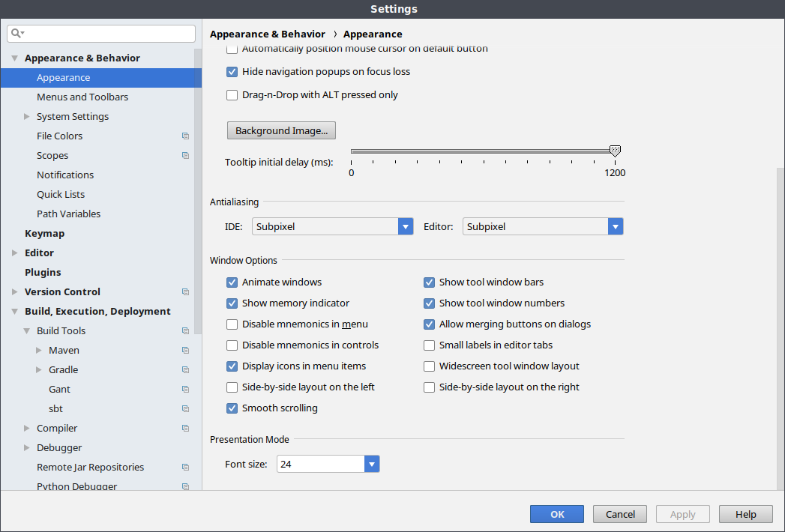The width and height of the screenshot is (785, 532).
Task: Disable the Animate windows option
Action: 232,282
